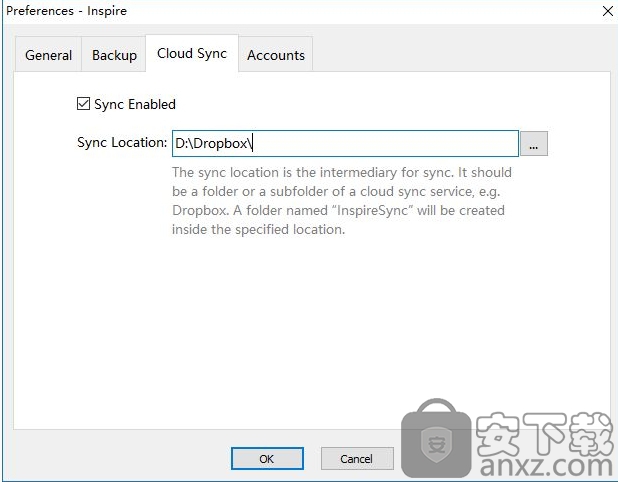The height and width of the screenshot is (482, 618).
Task: Click the 安下载 watermark characters
Action: click(x=545, y=434)
